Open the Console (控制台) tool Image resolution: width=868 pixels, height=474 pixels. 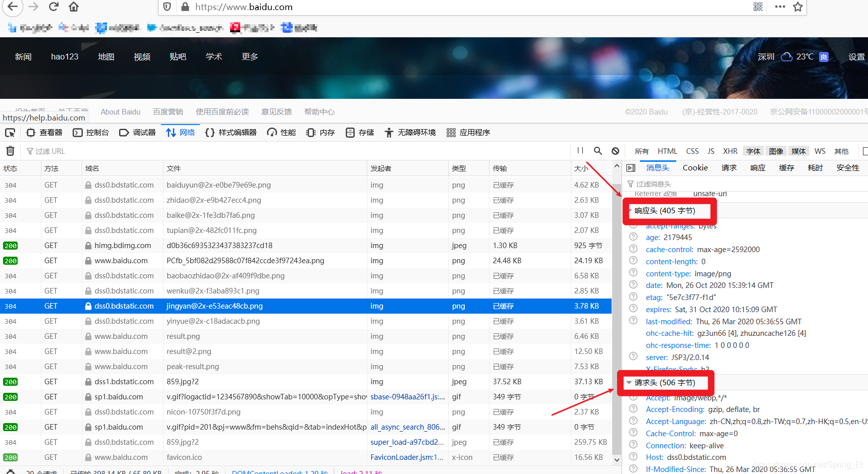click(x=91, y=133)
